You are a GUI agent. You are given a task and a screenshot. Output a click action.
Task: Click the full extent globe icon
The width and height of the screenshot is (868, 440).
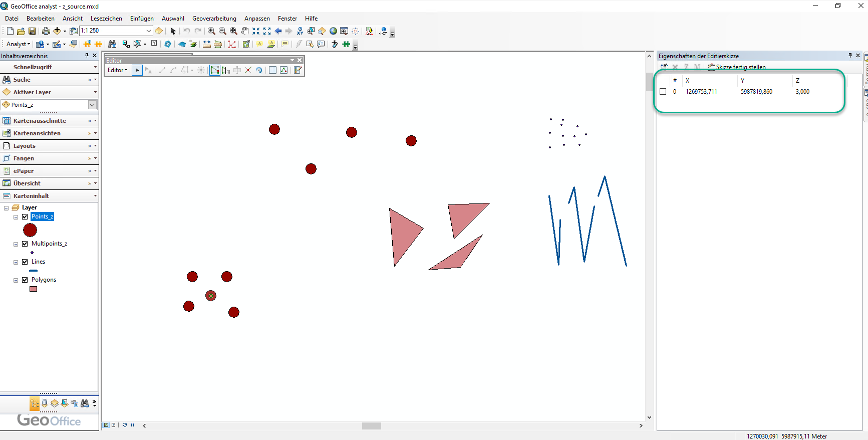333,31
